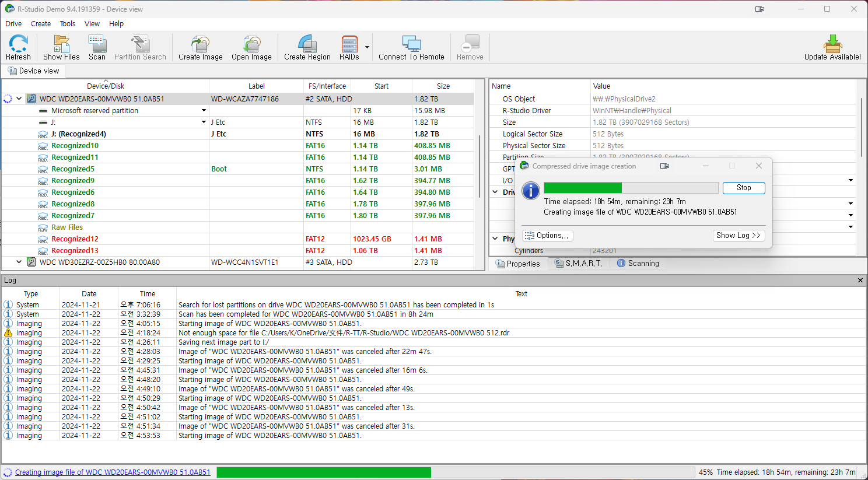Click the status bar progress bar
This screenshot has height=480, width=868.
click(x=456, y=472)
